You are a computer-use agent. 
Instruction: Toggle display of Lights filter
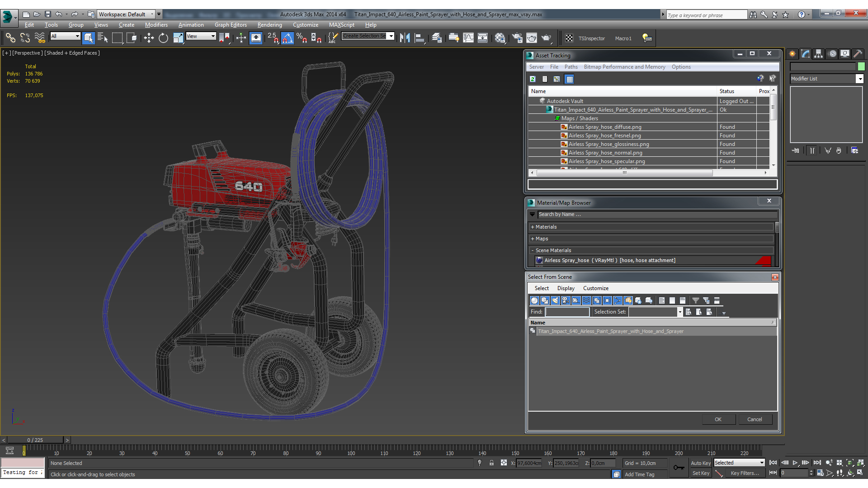click(x=555, y=300)
